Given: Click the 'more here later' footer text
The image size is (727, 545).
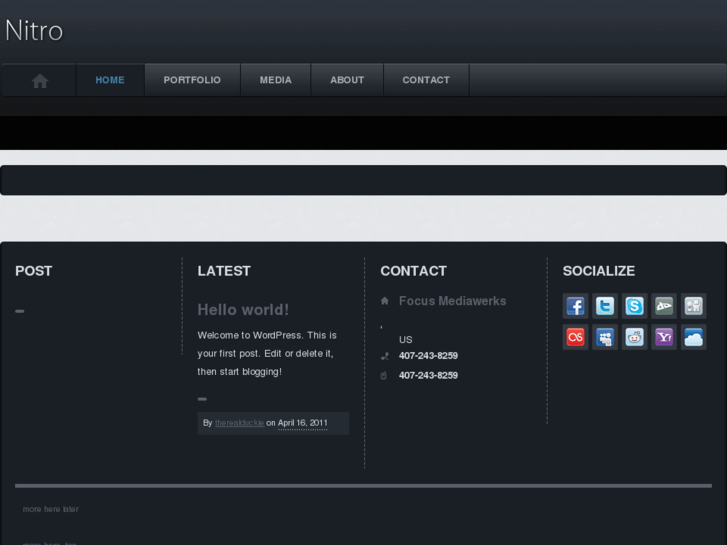Looking at the screenshot, I should click(51, 509).
